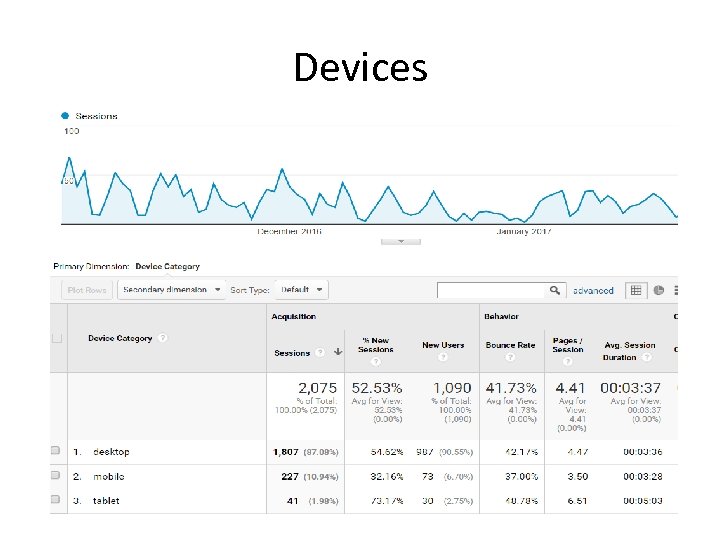This screenshot has height=540, width=720.
Task: Sort by Pages / Session column header
Action: tap(567, 345)
